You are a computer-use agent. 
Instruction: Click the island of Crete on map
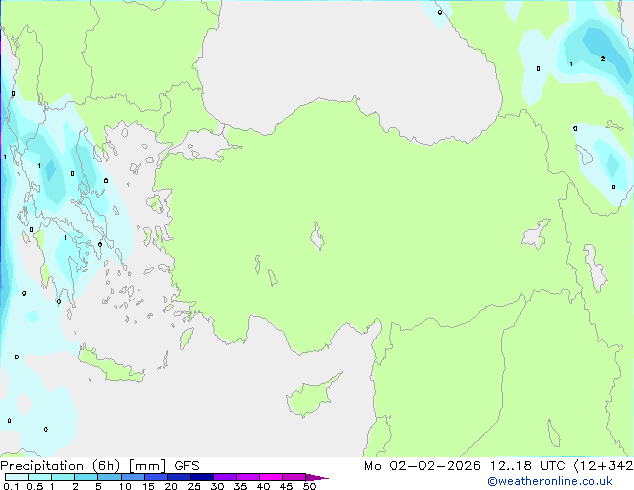tap(111, 364)
